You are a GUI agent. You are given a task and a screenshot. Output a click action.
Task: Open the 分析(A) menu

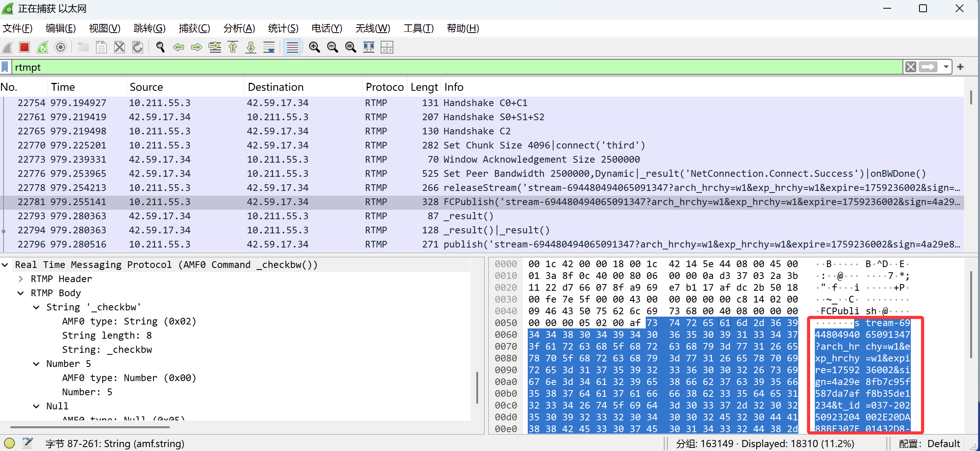[x=239, y=28]
